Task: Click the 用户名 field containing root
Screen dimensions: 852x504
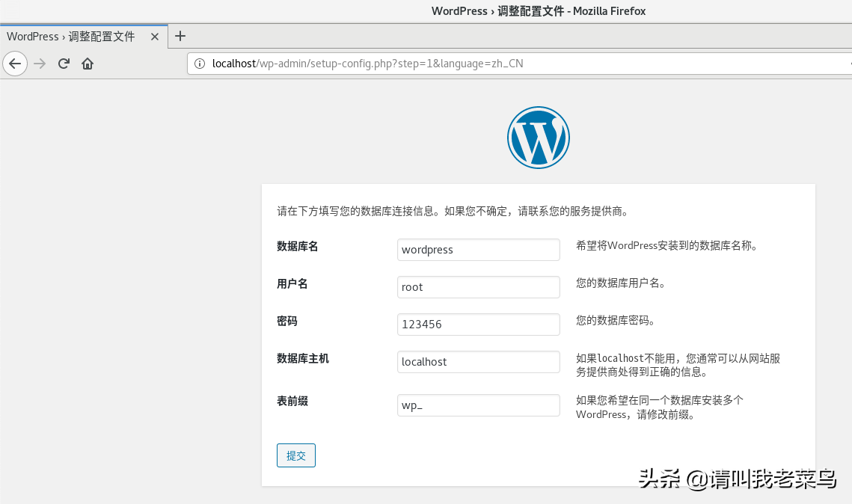Action: 478,287
